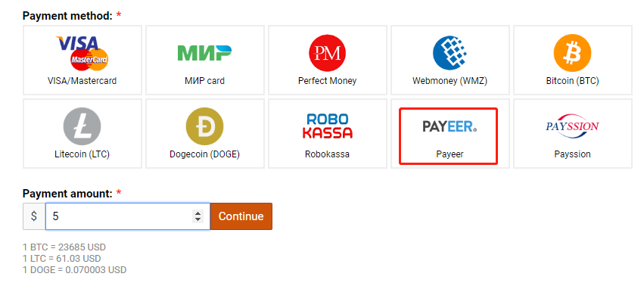Choose the Robokassa logo
This screenshot has height=289, width=644.
(x=328, y=126)
